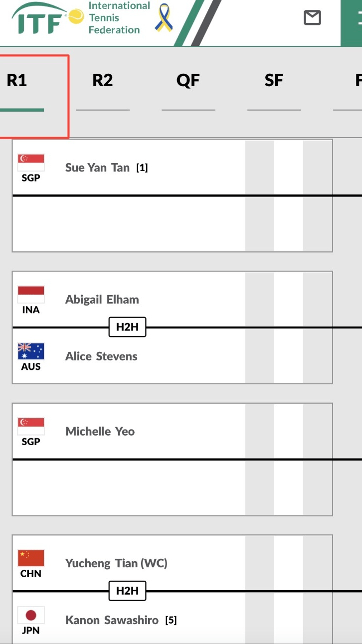Open H2H for Elham vs Stevens
Viewport: 362px width, 644px height.
[127, 327]
